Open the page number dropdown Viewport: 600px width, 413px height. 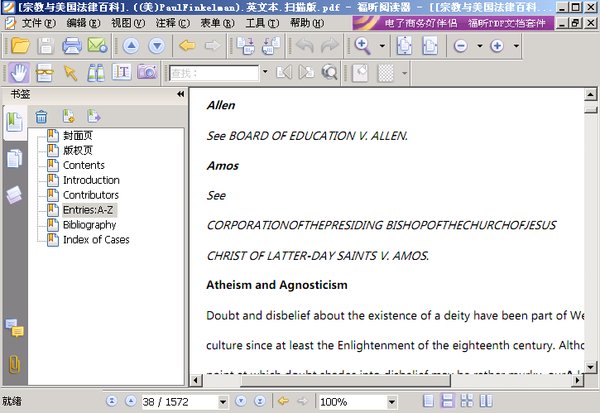[223, 402]
